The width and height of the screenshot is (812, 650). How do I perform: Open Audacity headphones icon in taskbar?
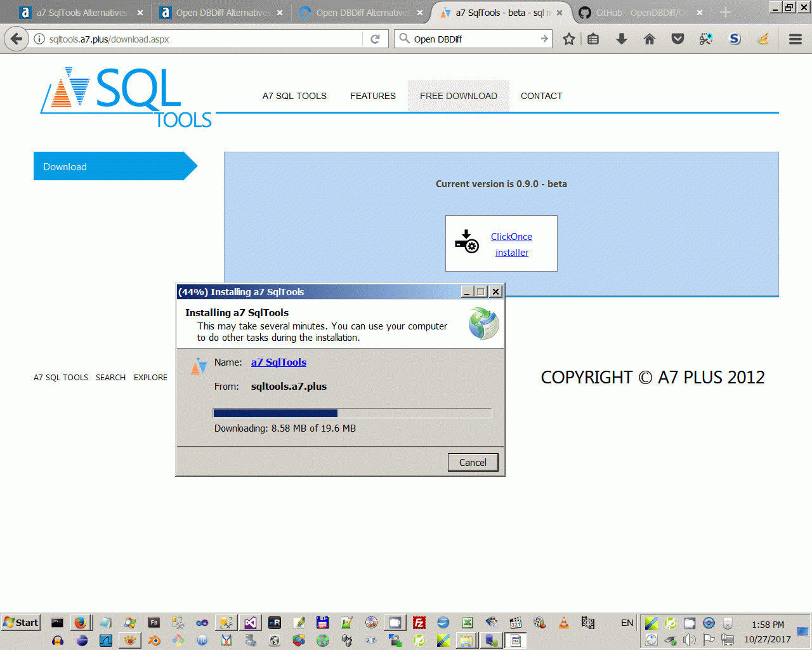pos(58,640)
